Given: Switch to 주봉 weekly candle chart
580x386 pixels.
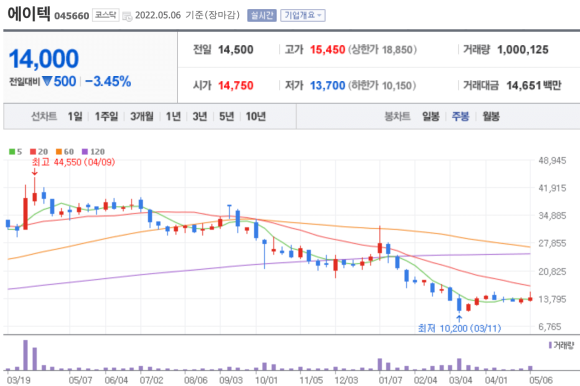Looking at the screenshot, I should pyautogui.click(x=460, y=116).
